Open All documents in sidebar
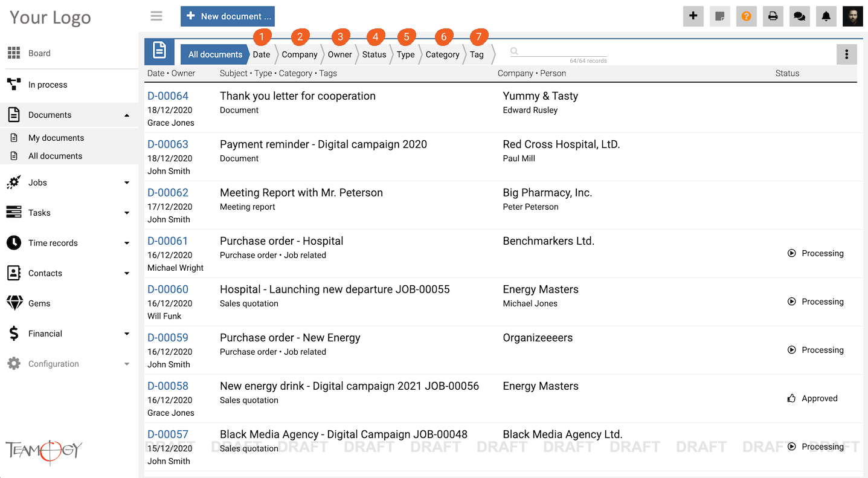This screenshot has height=478, width=868. click(55, 156)
